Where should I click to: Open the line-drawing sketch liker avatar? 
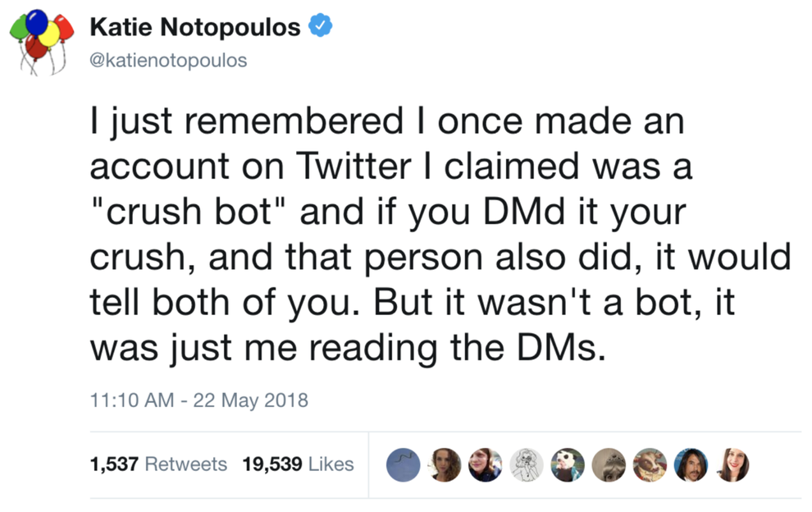pyautogui.click(x=526, y=464)
